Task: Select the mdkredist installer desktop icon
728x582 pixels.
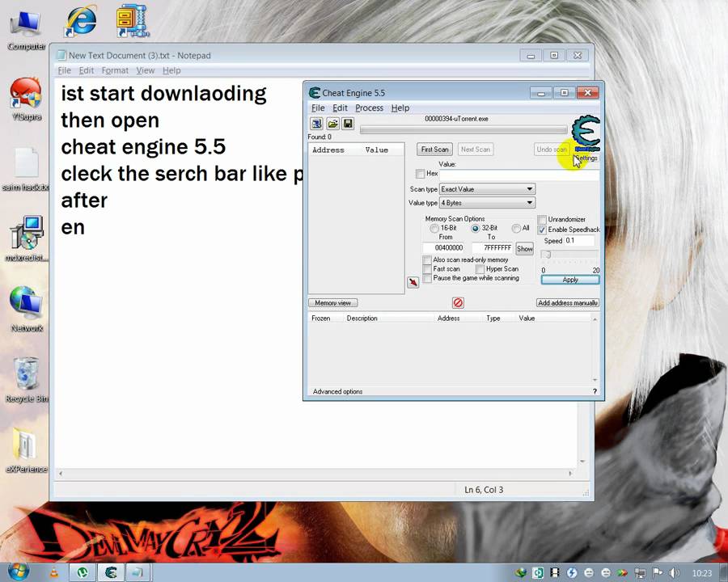Action: tap(27, 238)
